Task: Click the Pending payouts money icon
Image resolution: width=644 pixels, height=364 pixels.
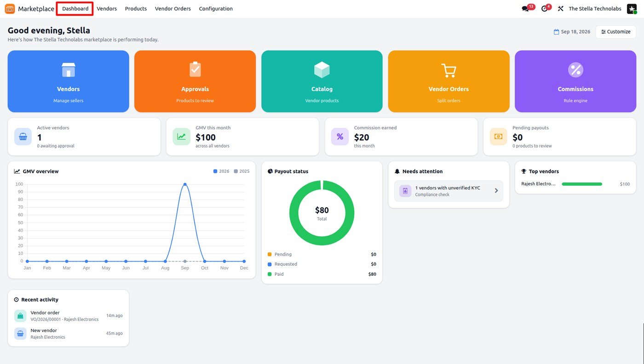Action: click(x=498, y=136)
